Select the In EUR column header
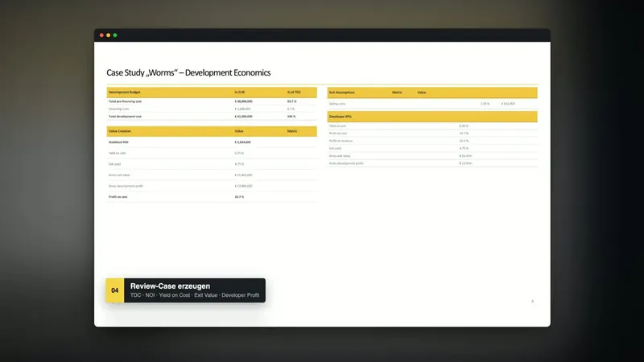The height and width of the screenshot is (362, 644). coord(240,93)
